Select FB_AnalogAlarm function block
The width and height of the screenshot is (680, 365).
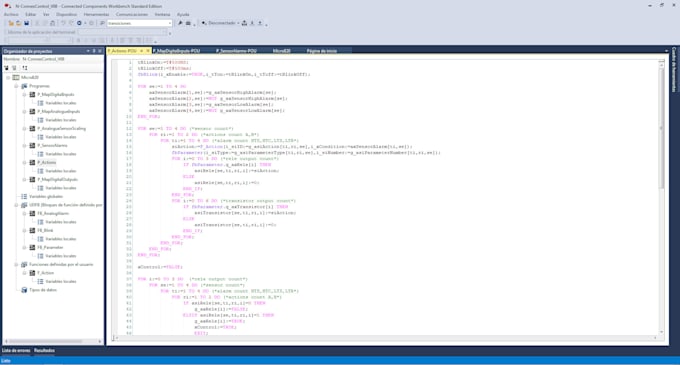pos(53,213)
